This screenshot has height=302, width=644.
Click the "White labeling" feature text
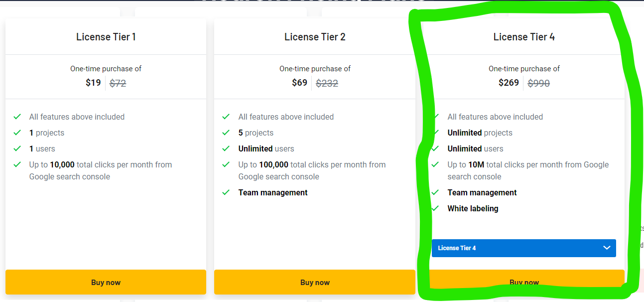tap(473, 208)
